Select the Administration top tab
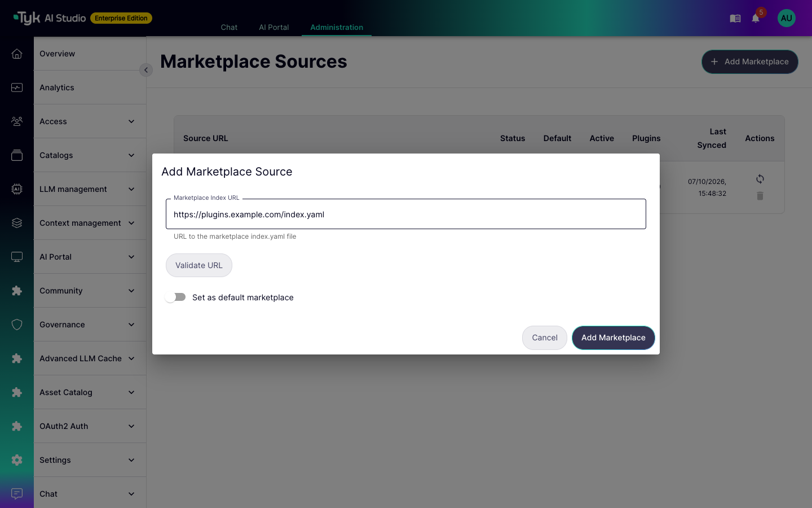This screenshot has height=508, width=812. (337, 27)
